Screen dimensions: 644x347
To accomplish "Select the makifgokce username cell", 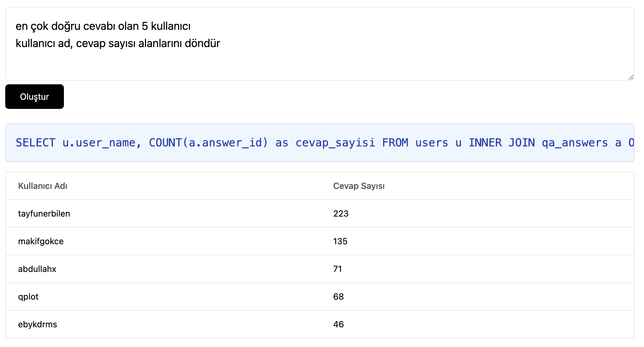I will click(41, 241).
